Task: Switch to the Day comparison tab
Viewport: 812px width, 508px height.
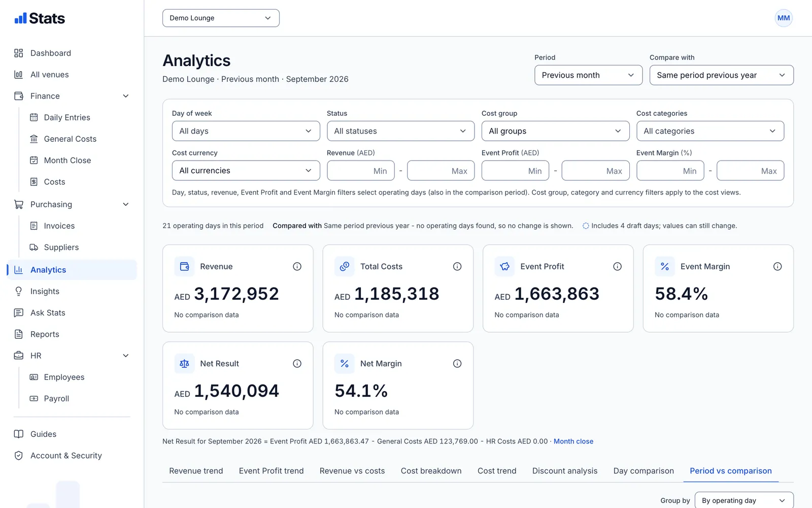Action: click(x=644, y=471)
